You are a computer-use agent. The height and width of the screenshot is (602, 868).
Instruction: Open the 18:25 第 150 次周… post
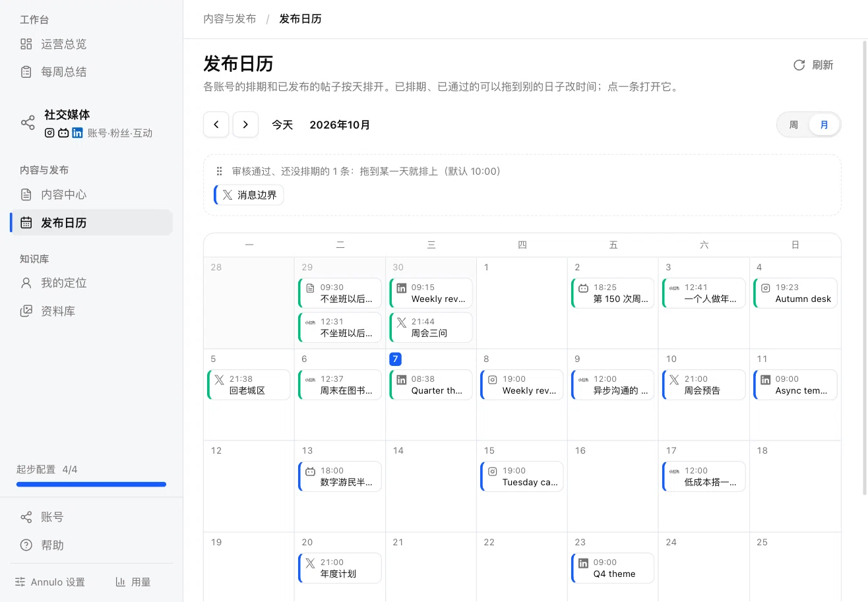click(x=613, y=293)
